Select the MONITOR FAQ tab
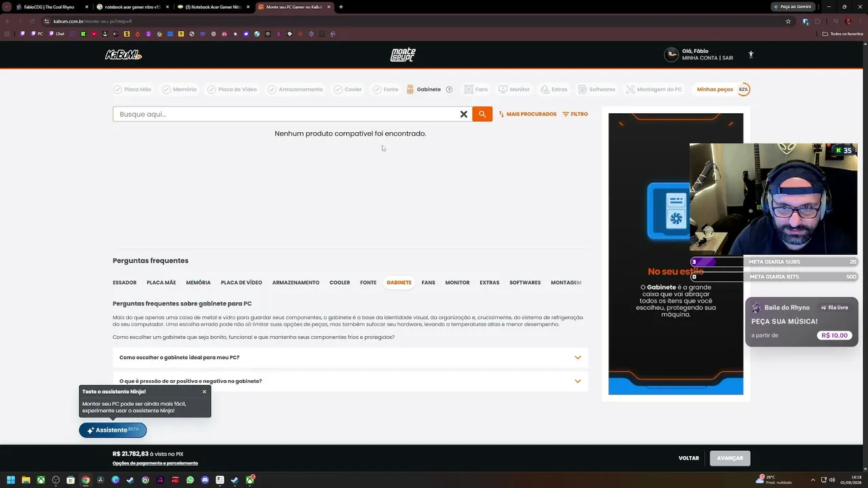The width and height of the screenshot is (868, 488). coord(458,283)
